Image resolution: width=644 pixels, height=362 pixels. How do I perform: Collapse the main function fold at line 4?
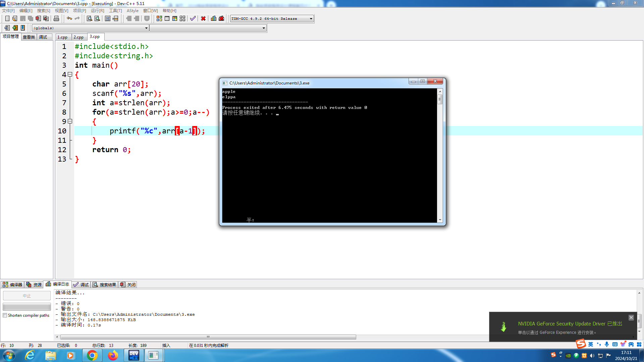[70, 74]
